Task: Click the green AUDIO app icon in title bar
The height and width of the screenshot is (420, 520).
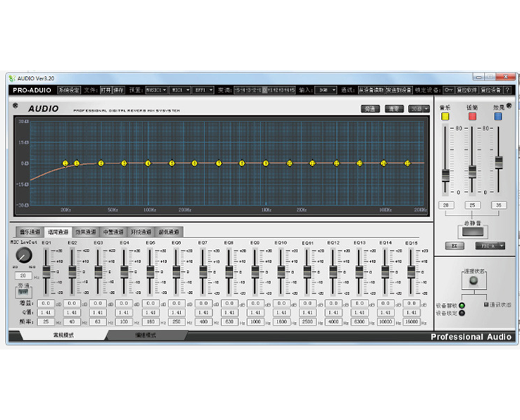Action: [12, 78]
